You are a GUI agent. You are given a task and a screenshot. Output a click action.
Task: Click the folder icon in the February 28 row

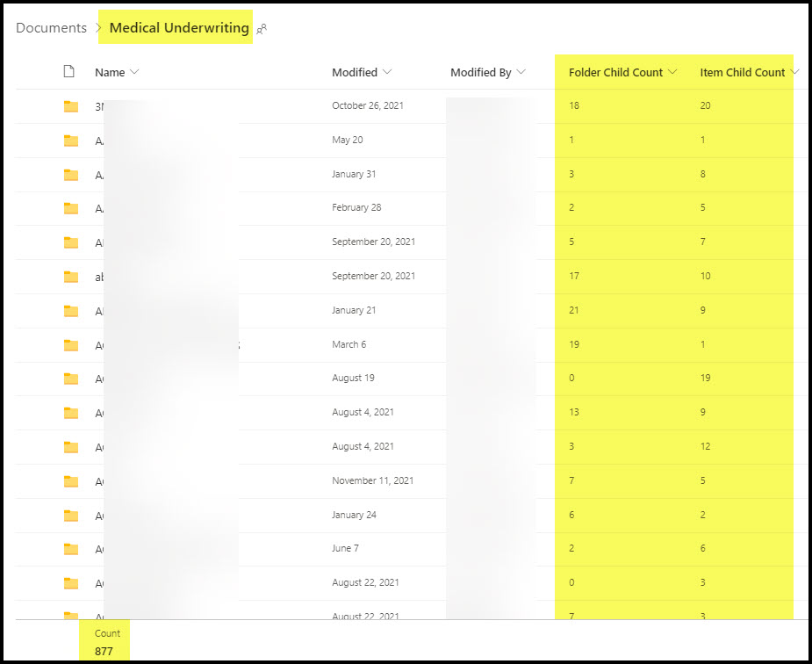71,208
